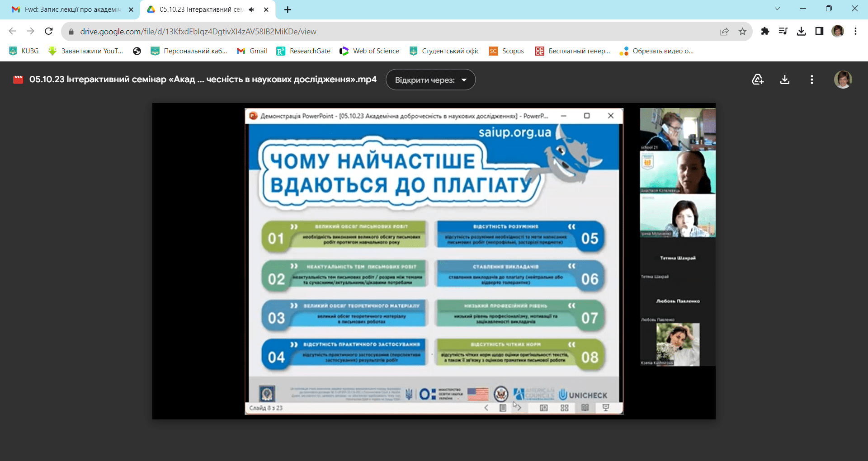Open Chrome downloads tray icon
The height and width of the screenshot is (461, 868).
[801, 31]
